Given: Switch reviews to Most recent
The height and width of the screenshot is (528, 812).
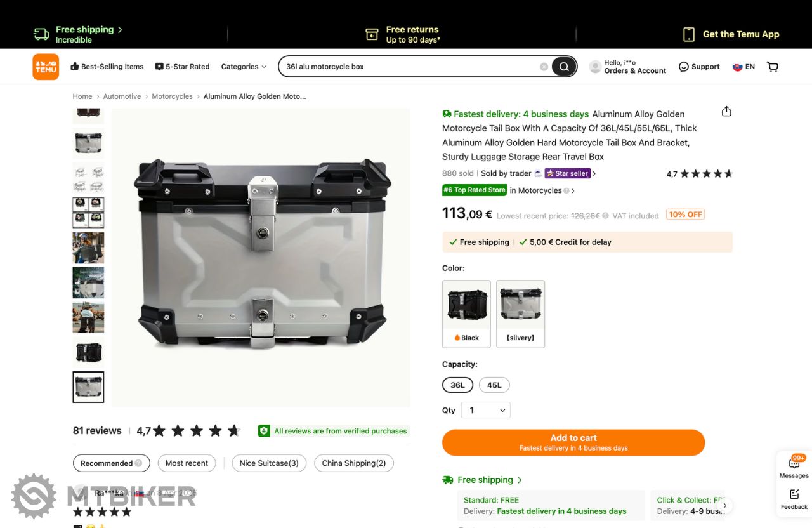Looking at the screenshot, I should tap(187, 463).
